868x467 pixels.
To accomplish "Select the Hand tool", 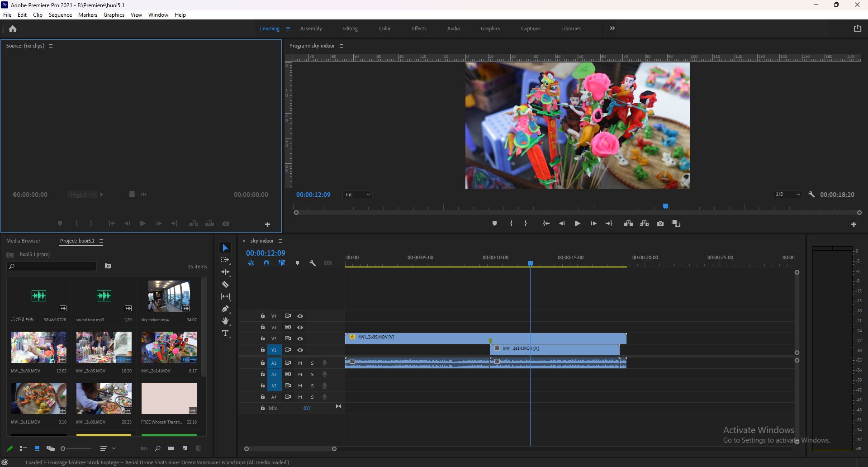I will pyautogui.click(x=225, y=321).
